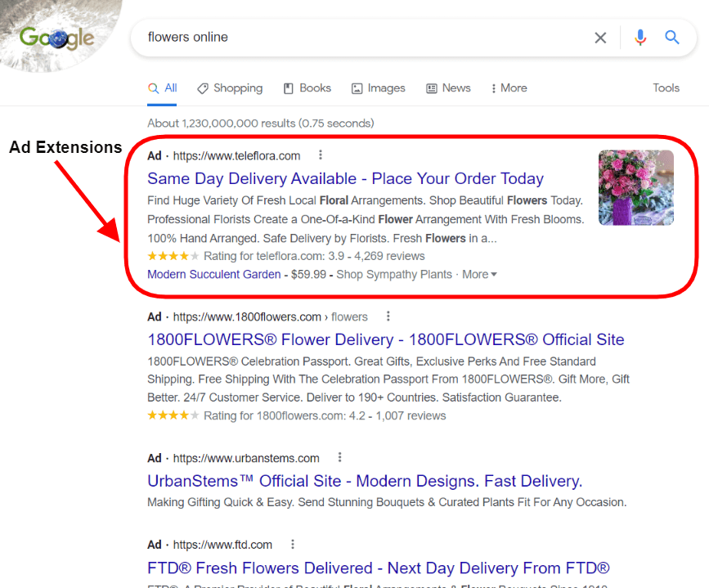Open the 1800flowers.com ad three-dot menu

(388, 316)
